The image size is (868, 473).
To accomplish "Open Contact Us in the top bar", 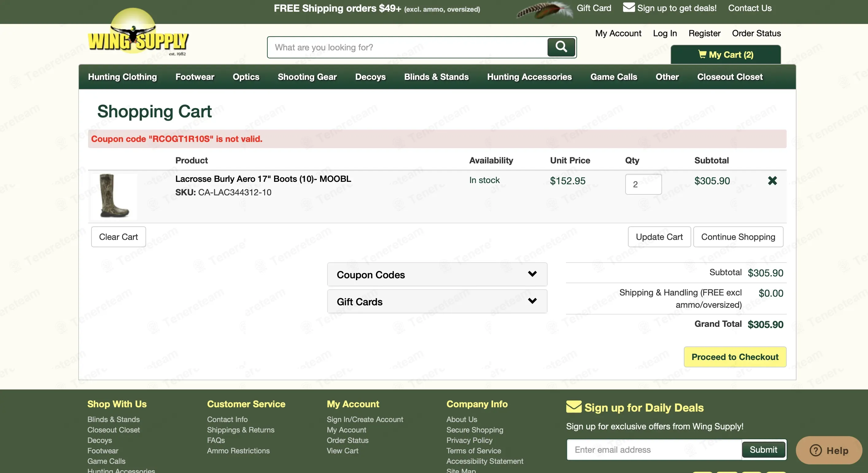I will click(x=750, y=8).
